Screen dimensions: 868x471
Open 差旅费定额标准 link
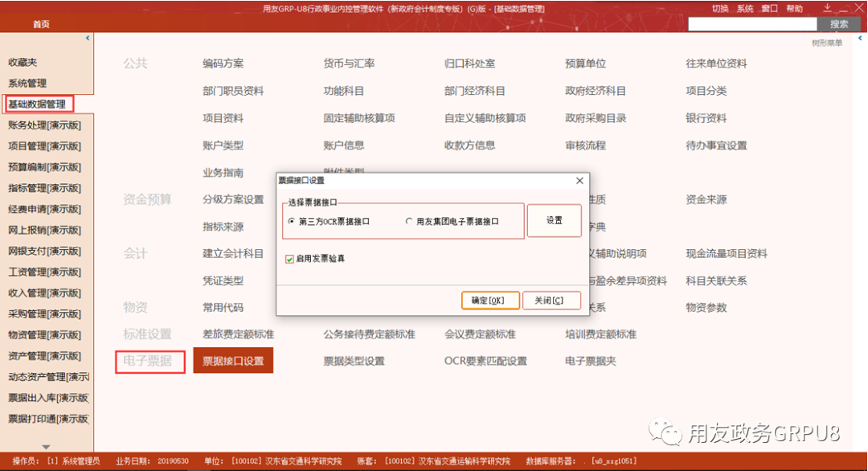[x=238, y=334]
